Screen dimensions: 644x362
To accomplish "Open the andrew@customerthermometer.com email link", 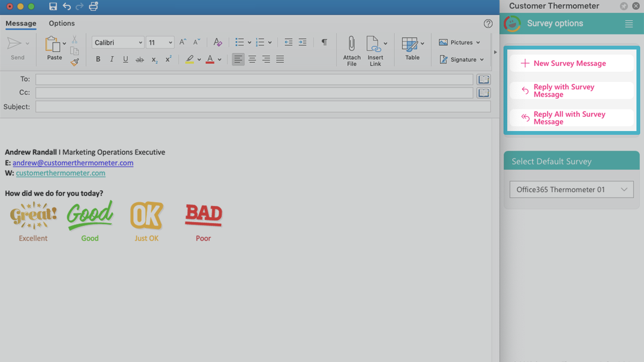I will (73, 163).
